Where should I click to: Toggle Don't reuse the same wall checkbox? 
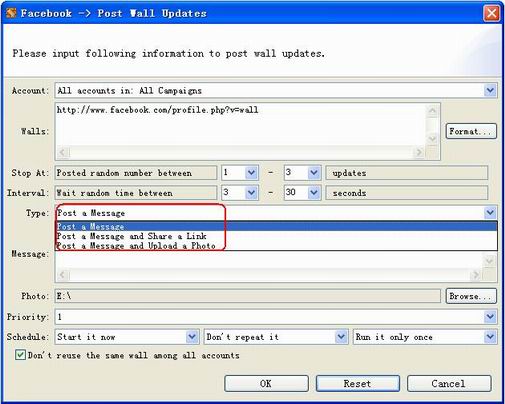point(20,355)
